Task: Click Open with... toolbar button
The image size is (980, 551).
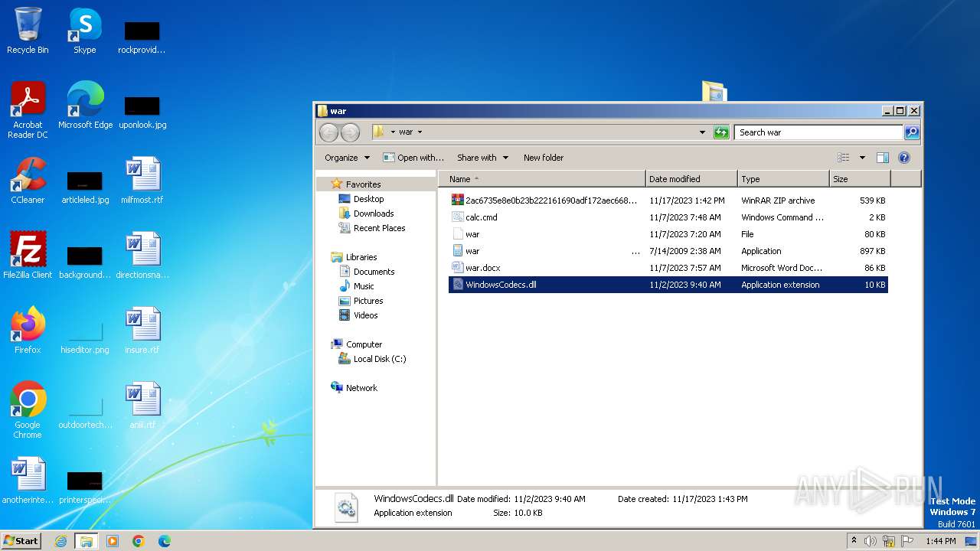Action: (413, 158)
